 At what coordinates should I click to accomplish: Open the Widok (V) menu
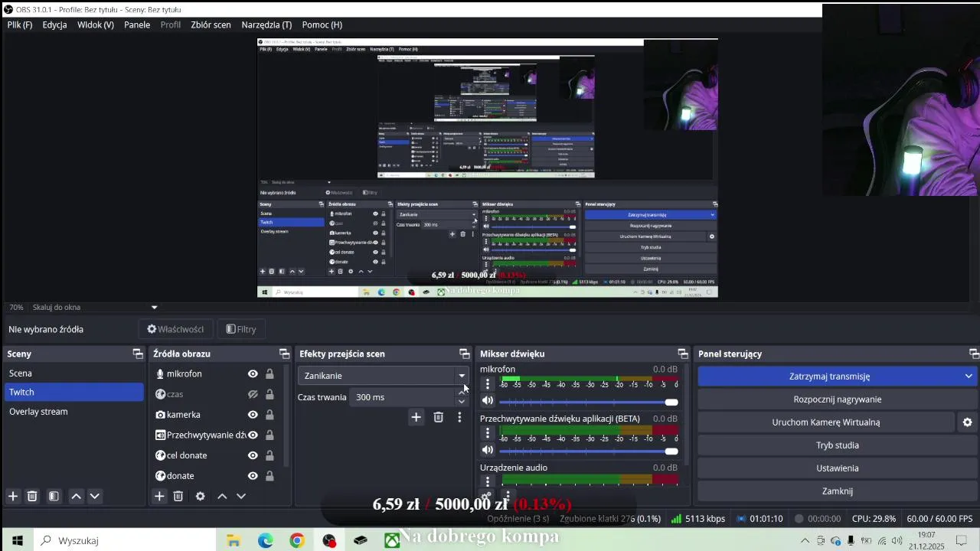point(96,24)
